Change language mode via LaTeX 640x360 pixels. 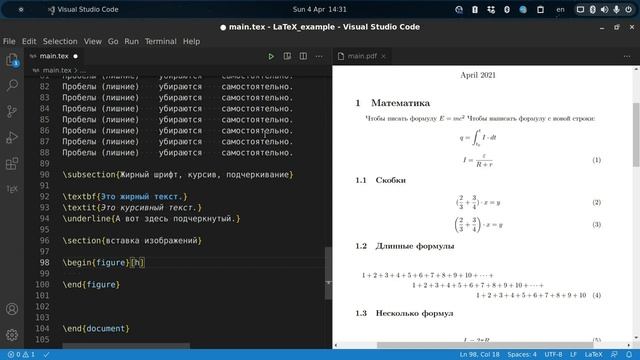click(x=593, y=355)
